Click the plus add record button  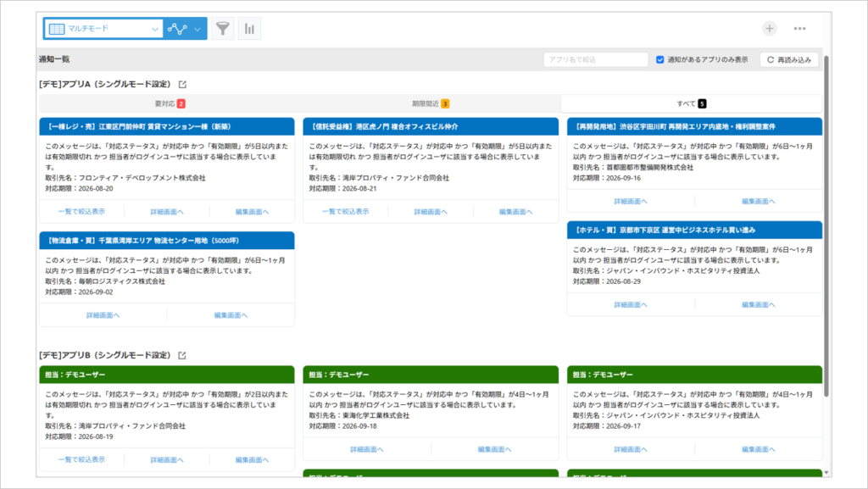pyautogui.click(x=770, y=28)
